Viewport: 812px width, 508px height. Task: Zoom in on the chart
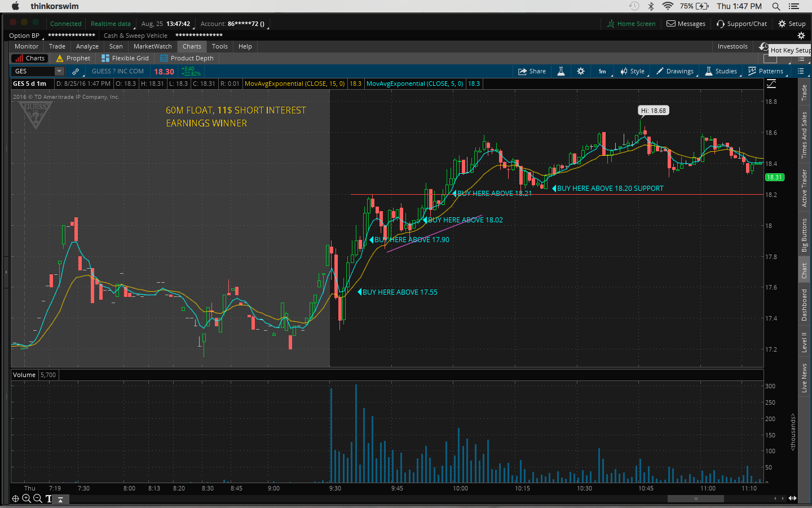pyautogui.click(x=26, y=498)
